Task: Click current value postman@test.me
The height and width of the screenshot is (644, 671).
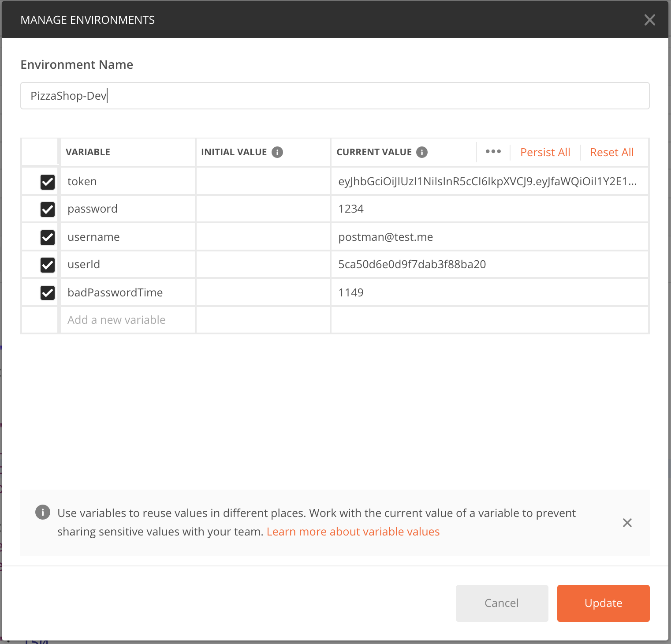Action: point(490,237)
